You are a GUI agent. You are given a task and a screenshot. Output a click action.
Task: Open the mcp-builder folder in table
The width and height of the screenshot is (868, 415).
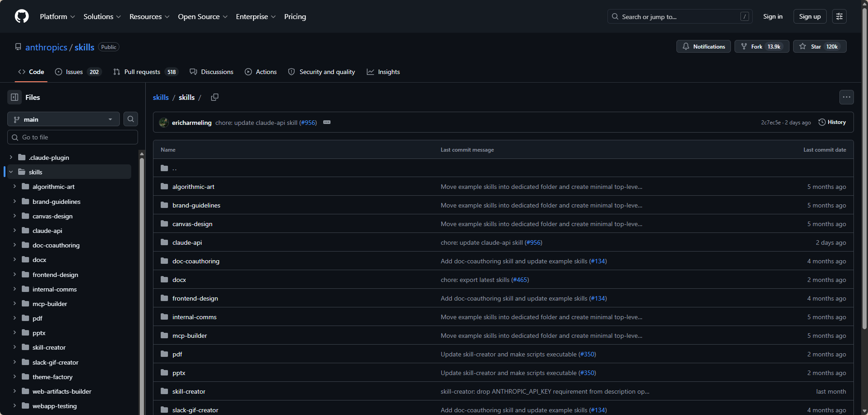tap(190, 336)
